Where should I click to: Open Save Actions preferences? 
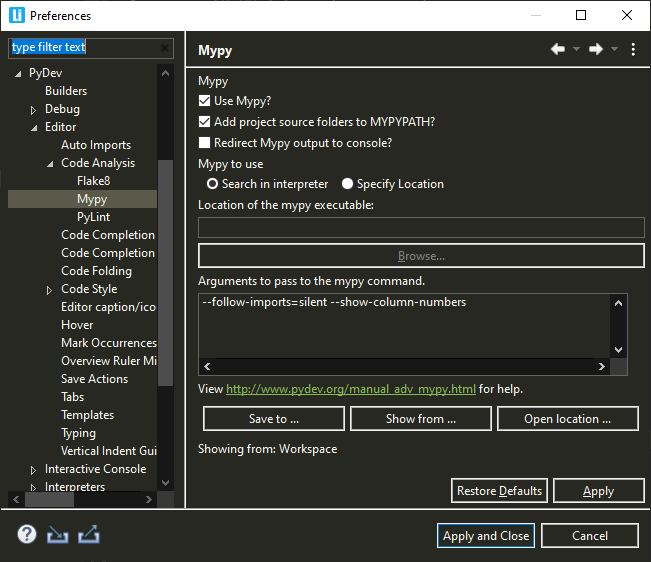(x=94, y=379)
